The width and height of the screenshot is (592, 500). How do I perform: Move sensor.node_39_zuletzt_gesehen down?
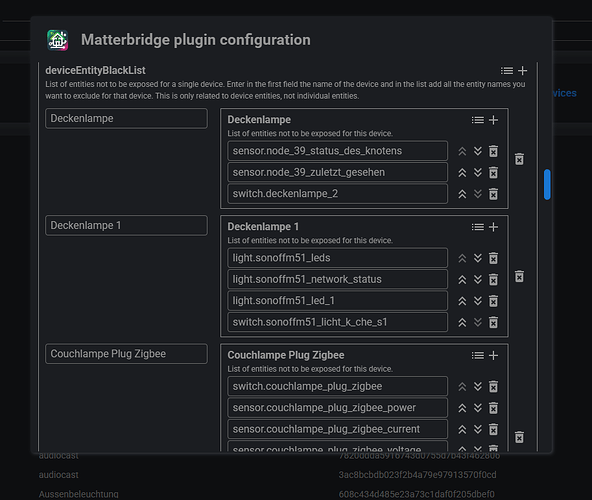pos(478,173)
